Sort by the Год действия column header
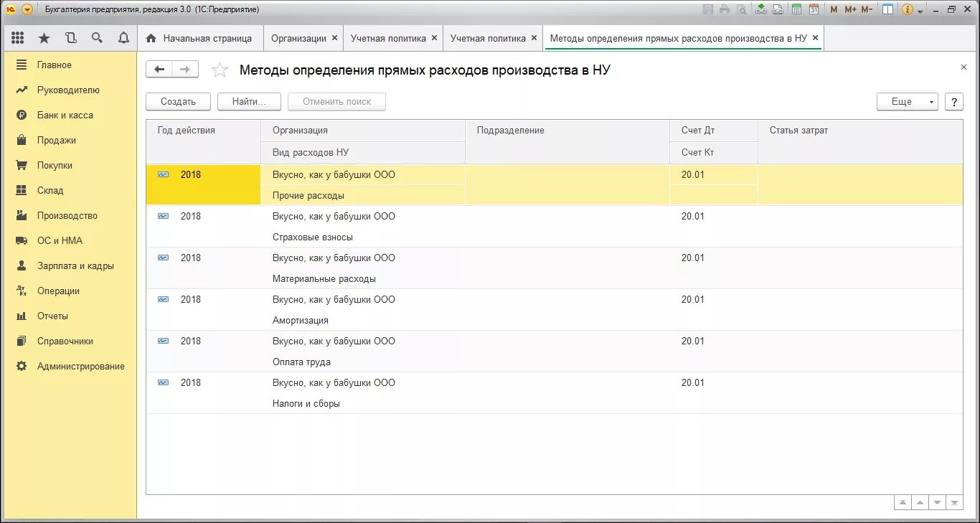Viewport: 980px width, 523px height. point(204,141)
